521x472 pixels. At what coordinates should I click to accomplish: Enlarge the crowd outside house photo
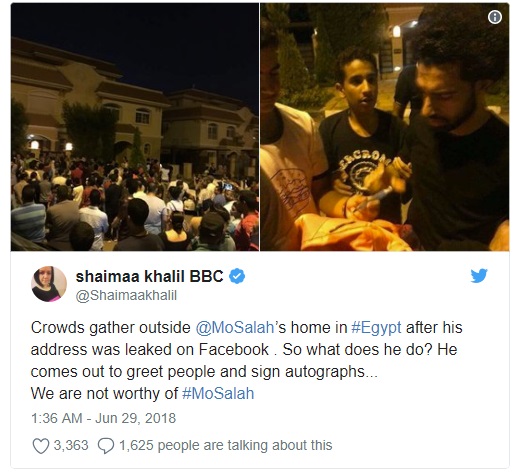click(135, 127)
